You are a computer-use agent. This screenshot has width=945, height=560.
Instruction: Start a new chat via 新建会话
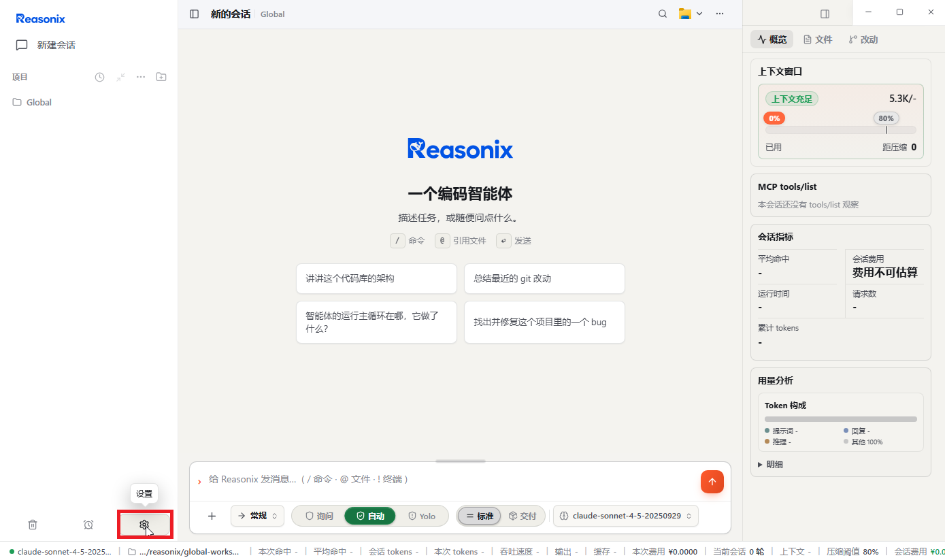46,45
